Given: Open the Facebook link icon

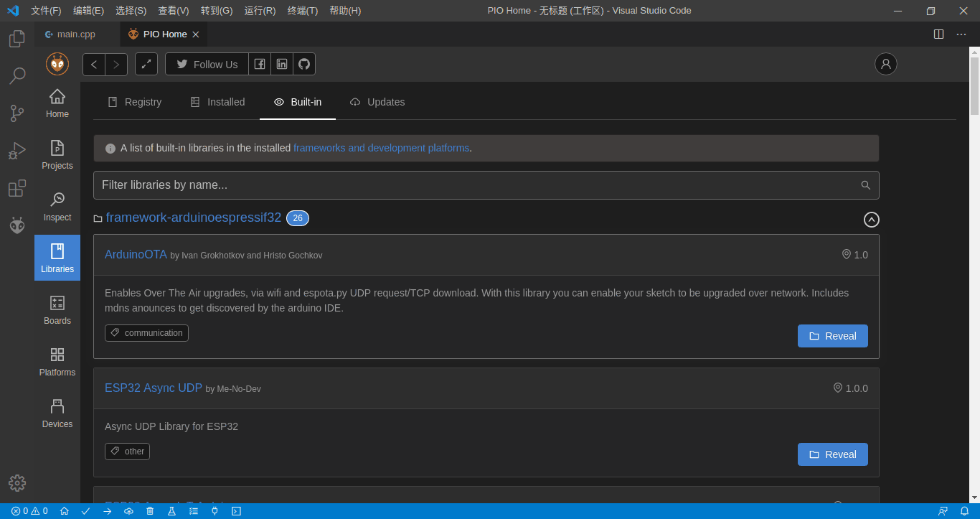Looking at the screenshot, I should point(260,64).
